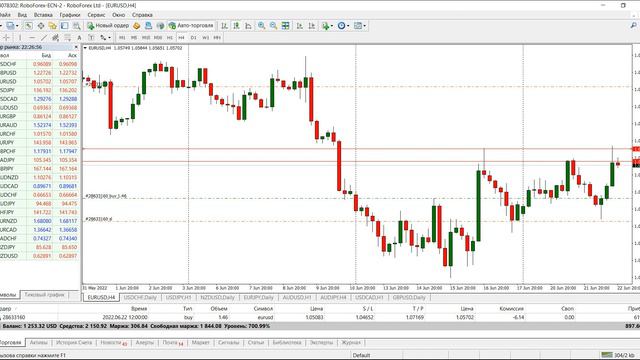Image resolution: width=640 pixels, height=360 pixels.
Task: Select order 28633160 row
Action: (x=320, y=317)
